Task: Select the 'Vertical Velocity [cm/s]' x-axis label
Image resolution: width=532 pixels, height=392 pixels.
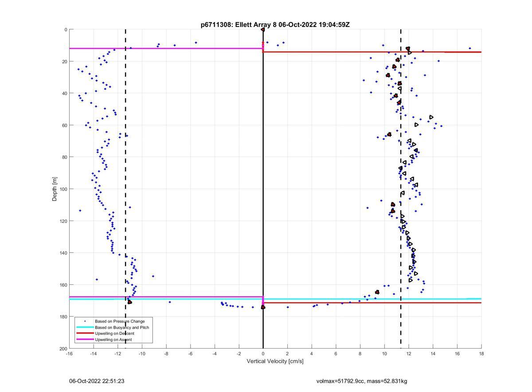Action: coord(275,361)
